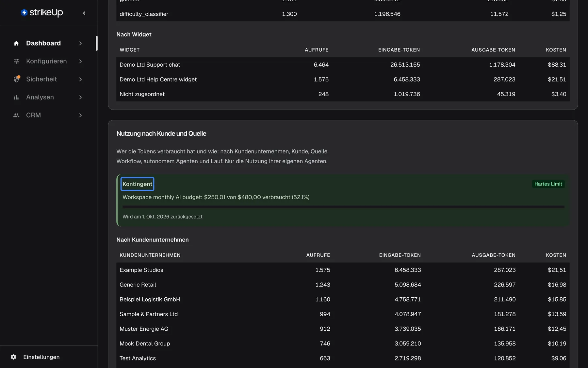The width and height of the screenshot is (588, 368).
Task: Select the Generic Retail row
Action: (x=343, y=285)
